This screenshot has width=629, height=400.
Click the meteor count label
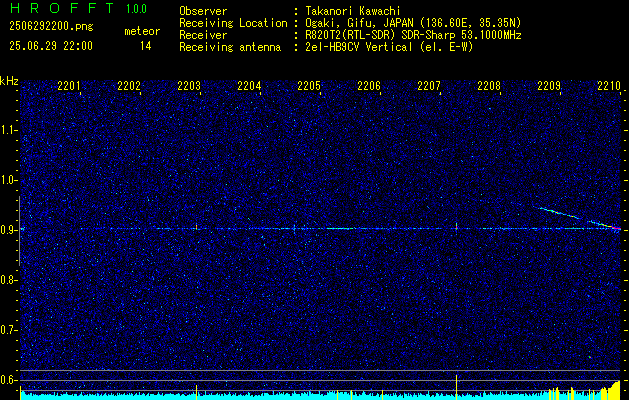(x=142, y=31)
